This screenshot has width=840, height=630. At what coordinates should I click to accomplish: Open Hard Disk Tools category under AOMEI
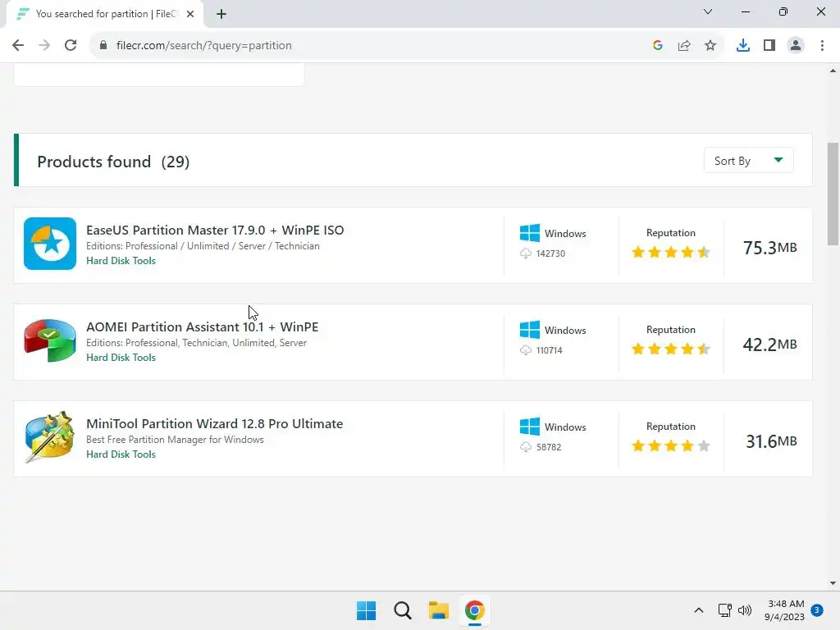point(121,358)
